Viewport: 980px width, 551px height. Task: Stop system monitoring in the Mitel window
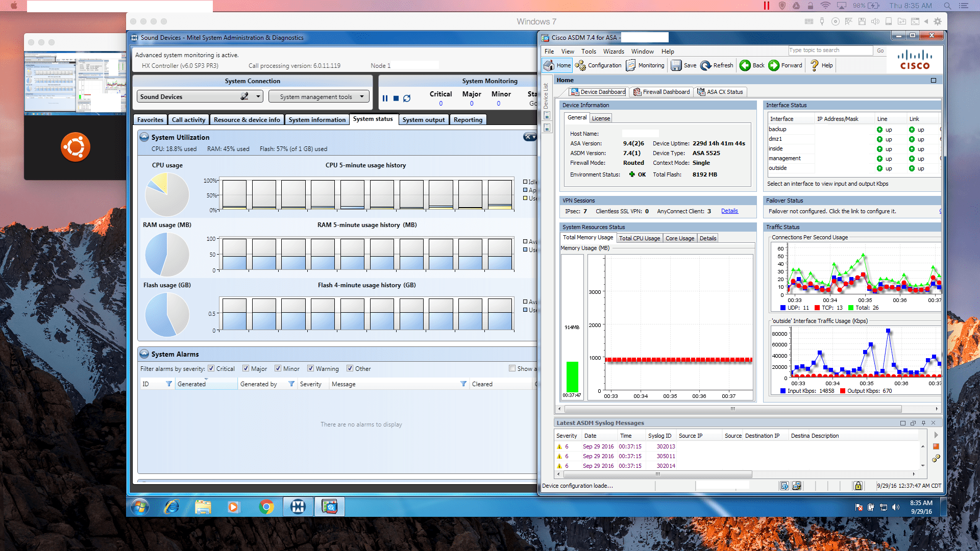click(396, 98)
